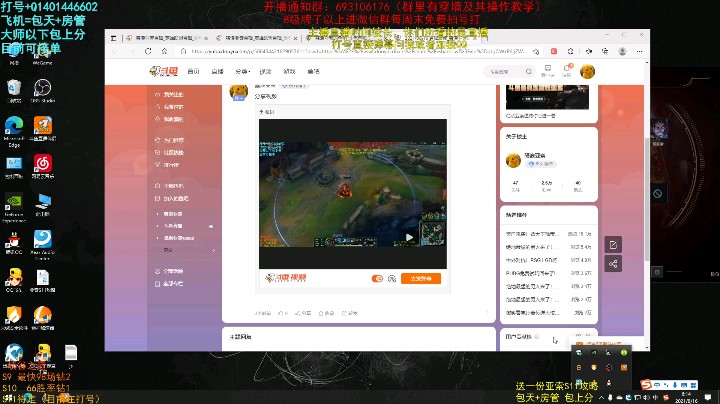Open danmaku settings icon beside toggle

point(392,279)
